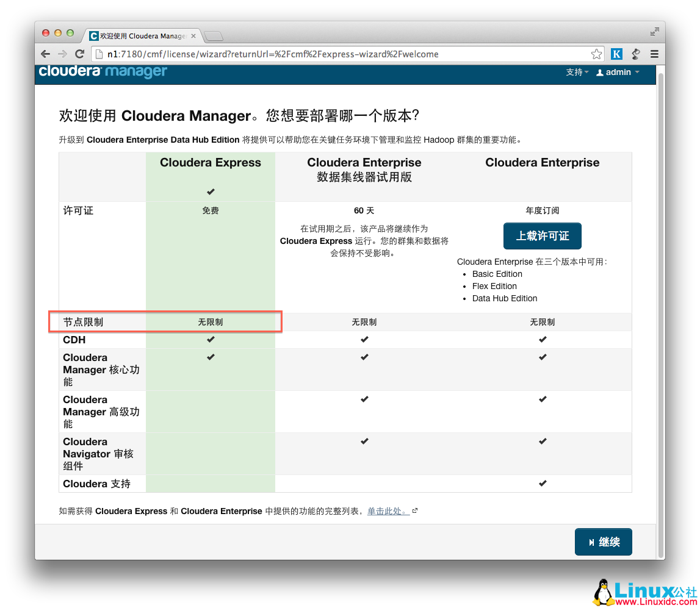
Task: Click the back navigation arrow
Action: [45, 54]
